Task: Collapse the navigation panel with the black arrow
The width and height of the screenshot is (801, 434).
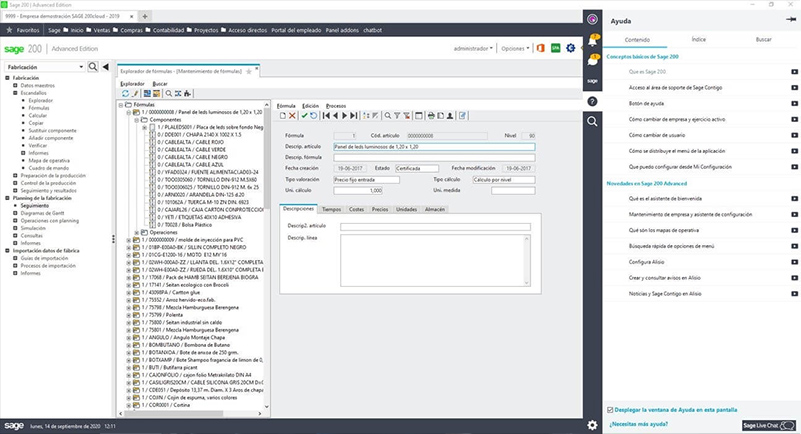Action: point(105,67)
